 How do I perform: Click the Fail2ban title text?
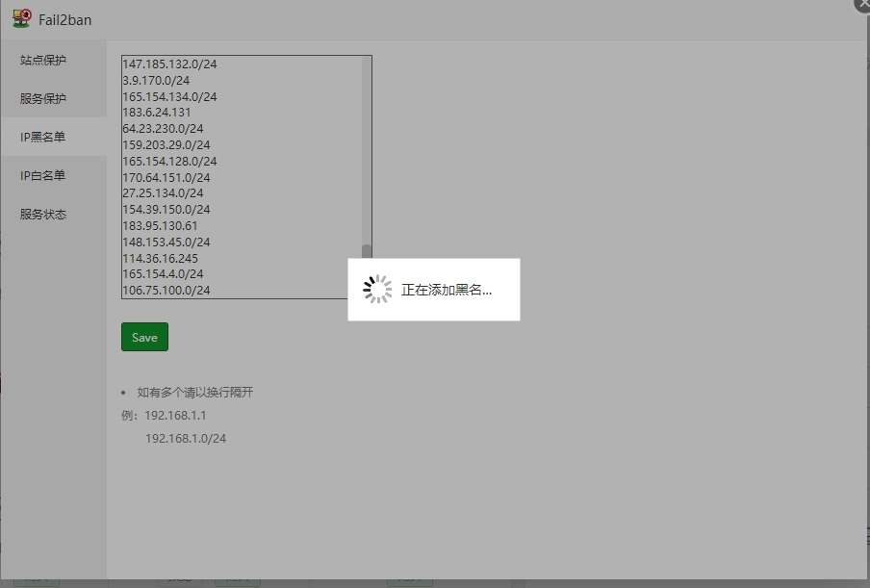[64, 20]
